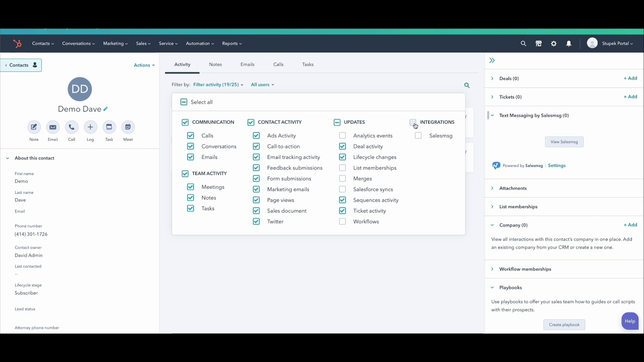The height and width of the screenshot is (362, 644).
Task: Add a ticket via + Add
Action: [x=630, y=97]
